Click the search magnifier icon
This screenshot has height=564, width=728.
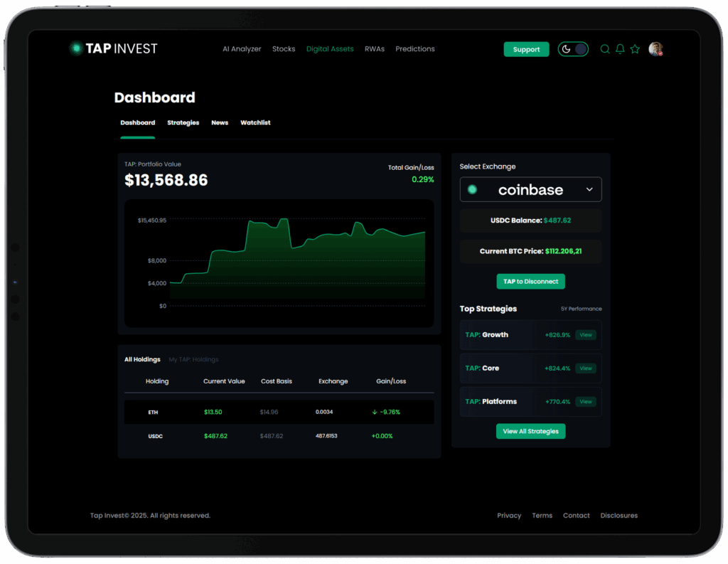(605, 49)
